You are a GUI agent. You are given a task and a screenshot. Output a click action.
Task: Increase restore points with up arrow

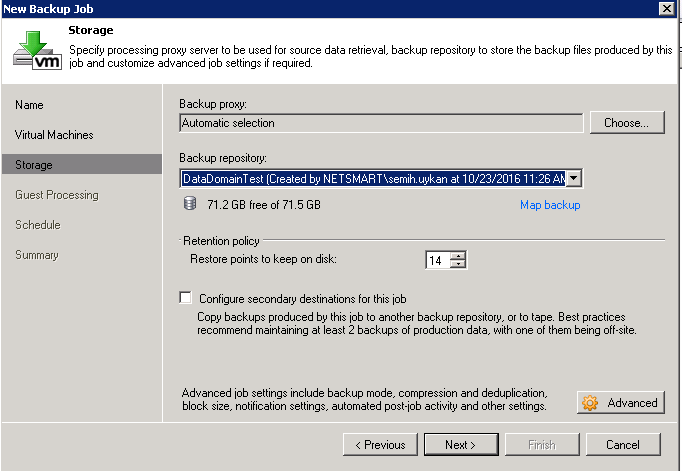point(458,255)
